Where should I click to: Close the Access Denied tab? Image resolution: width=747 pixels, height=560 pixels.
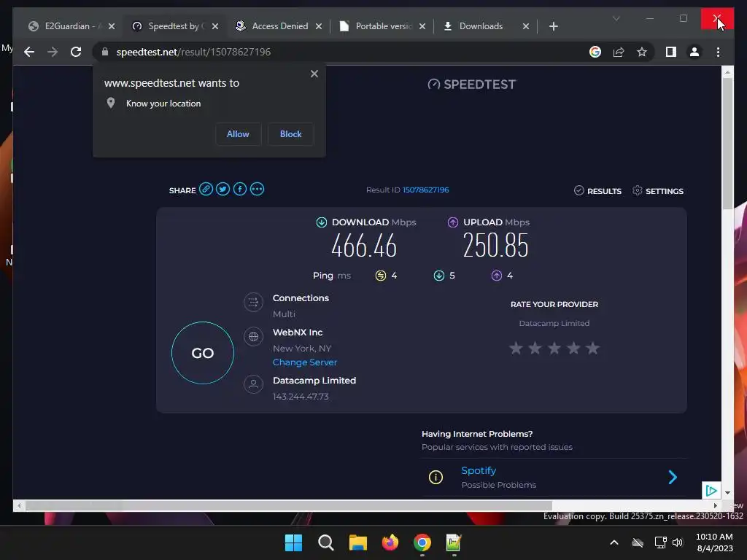(319, 26)
